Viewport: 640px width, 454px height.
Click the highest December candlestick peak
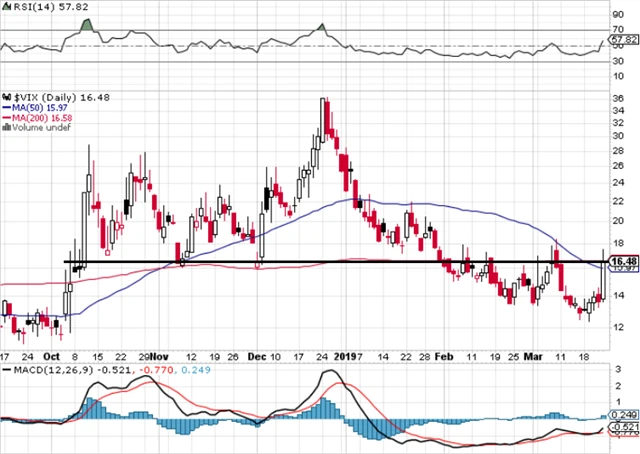tap(323, 100)
